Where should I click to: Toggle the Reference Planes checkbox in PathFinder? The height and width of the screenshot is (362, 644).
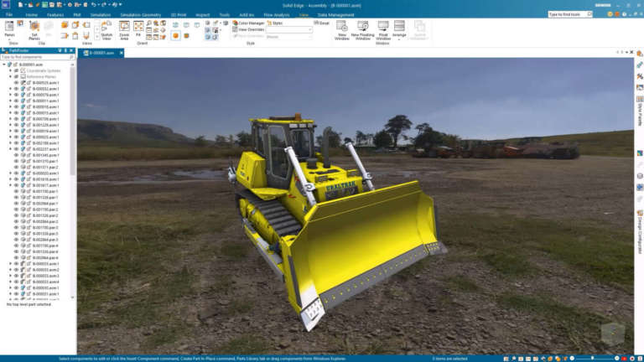[x=17, y=76]
